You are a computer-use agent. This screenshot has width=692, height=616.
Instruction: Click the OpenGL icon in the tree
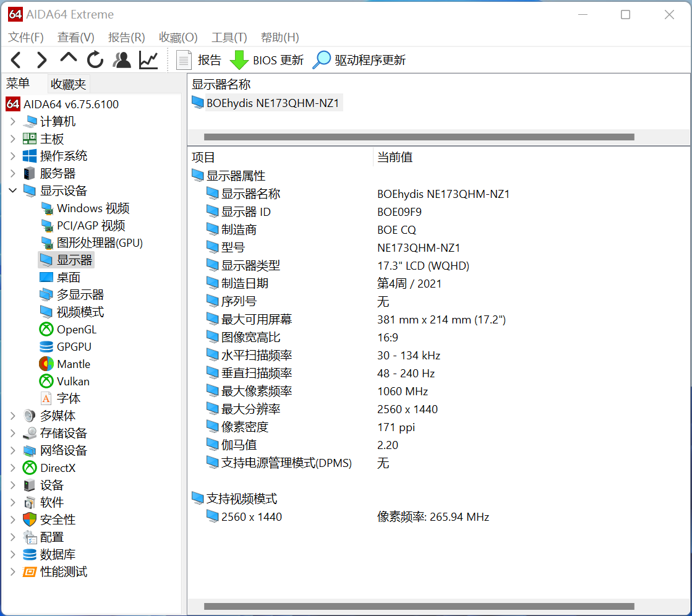(46, 329)
